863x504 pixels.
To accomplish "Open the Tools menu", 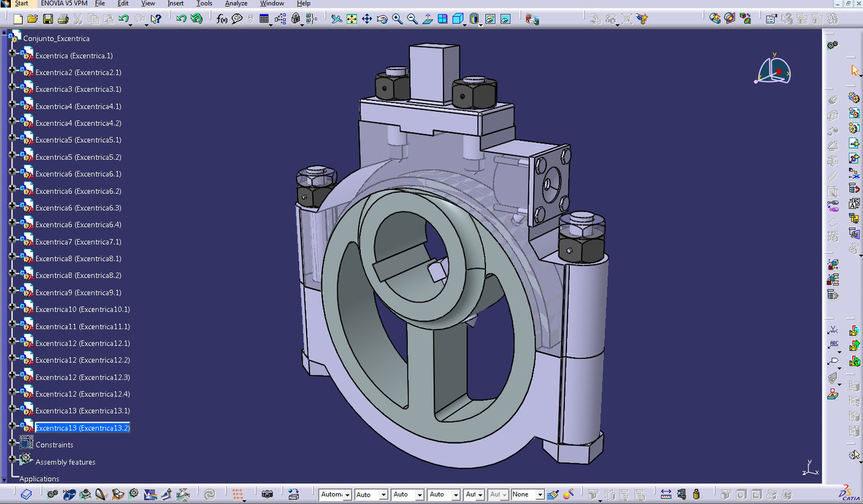I will click(204, 3).
